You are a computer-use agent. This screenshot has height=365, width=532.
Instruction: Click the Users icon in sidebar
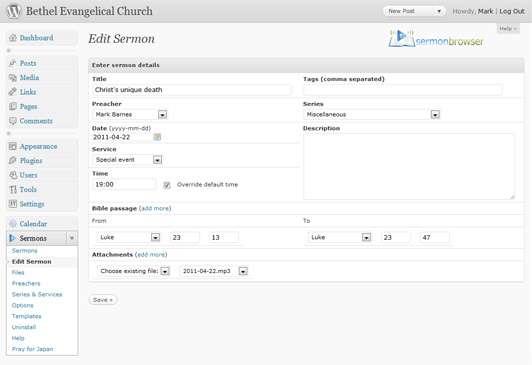coord(13,175)
